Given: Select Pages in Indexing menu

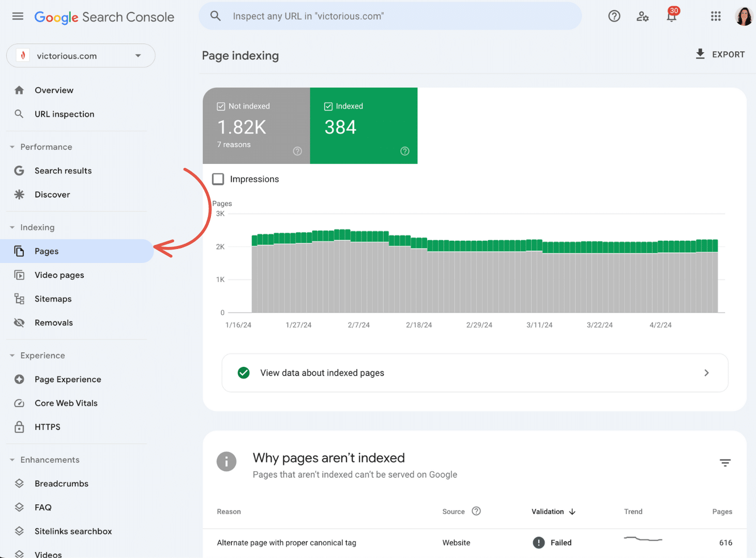Looking at the screenshot, I should [77, 251].
